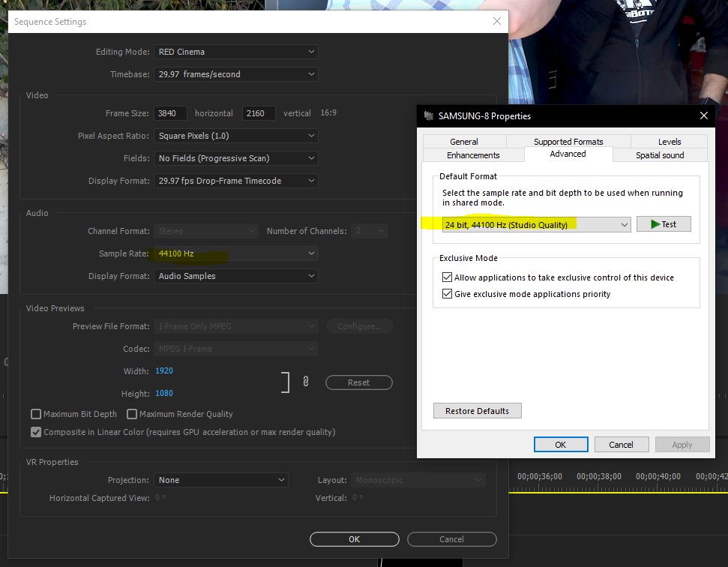Click timeline ruler at 00;00;38;00
This screenshot has height=567, width=728.
coord(599,476)
